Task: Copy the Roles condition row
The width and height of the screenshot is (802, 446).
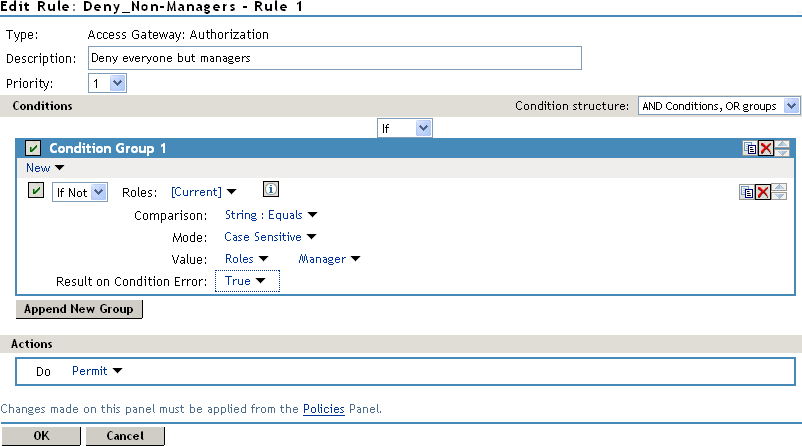Action: pyautogui.click(x=747, y=193)
